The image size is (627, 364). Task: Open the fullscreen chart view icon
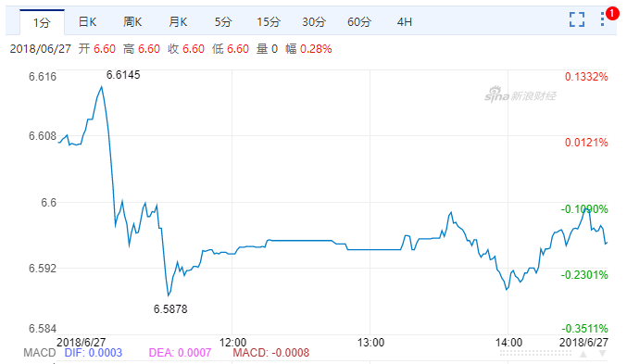(x=577, y=19)
